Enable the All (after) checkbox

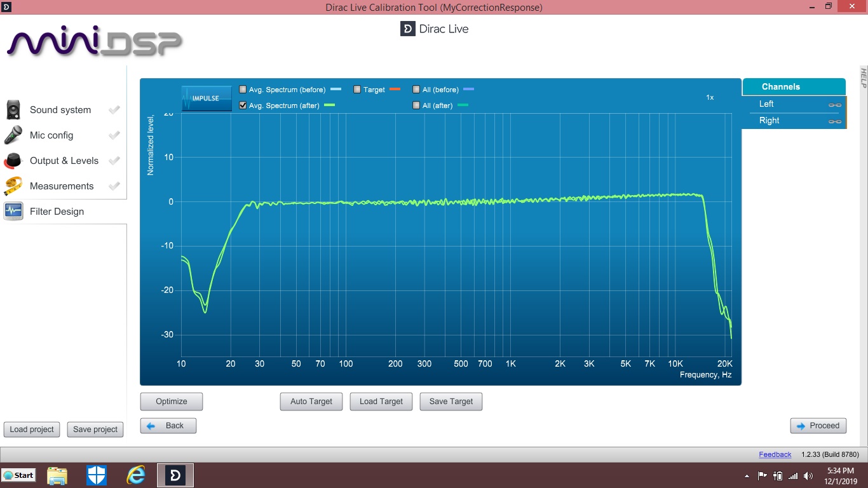tap(416, 105)
